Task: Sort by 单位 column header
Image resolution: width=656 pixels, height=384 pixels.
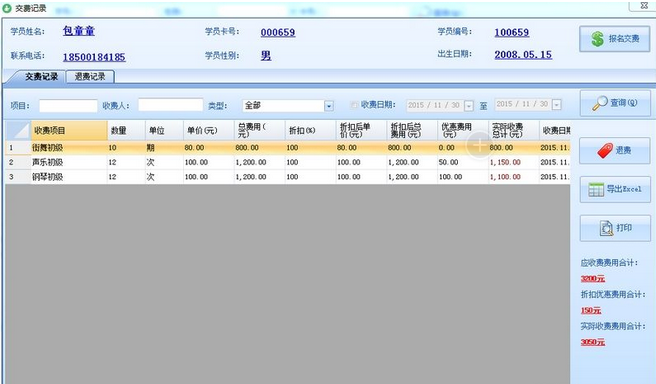Action: click(x=164, y=131)
